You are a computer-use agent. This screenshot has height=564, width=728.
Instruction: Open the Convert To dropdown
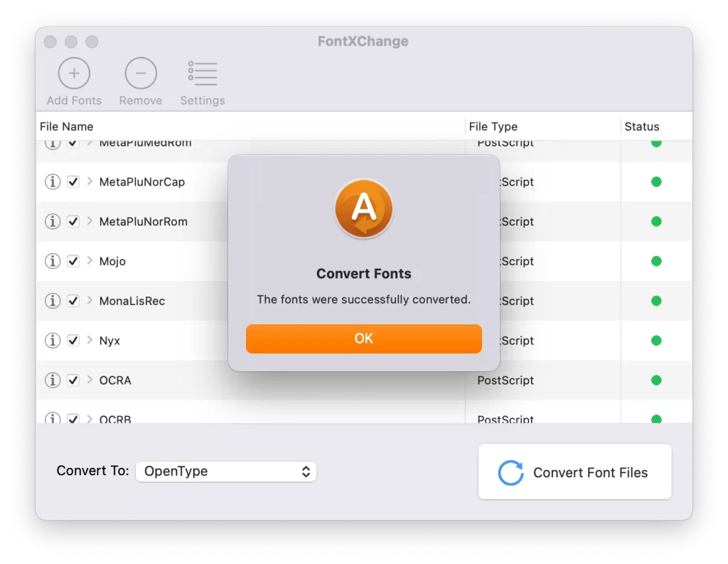pyautogui.click(x=226, y=471)
